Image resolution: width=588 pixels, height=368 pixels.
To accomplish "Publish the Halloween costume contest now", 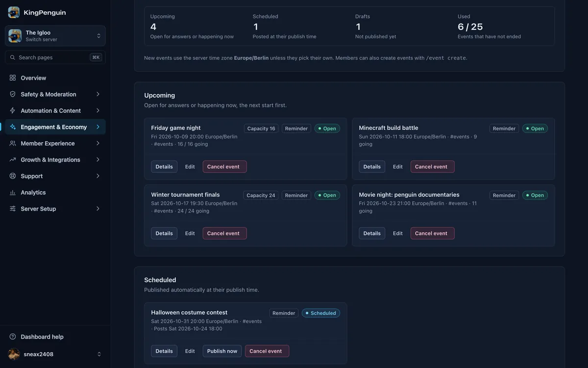I will click(x=222, y=351).
